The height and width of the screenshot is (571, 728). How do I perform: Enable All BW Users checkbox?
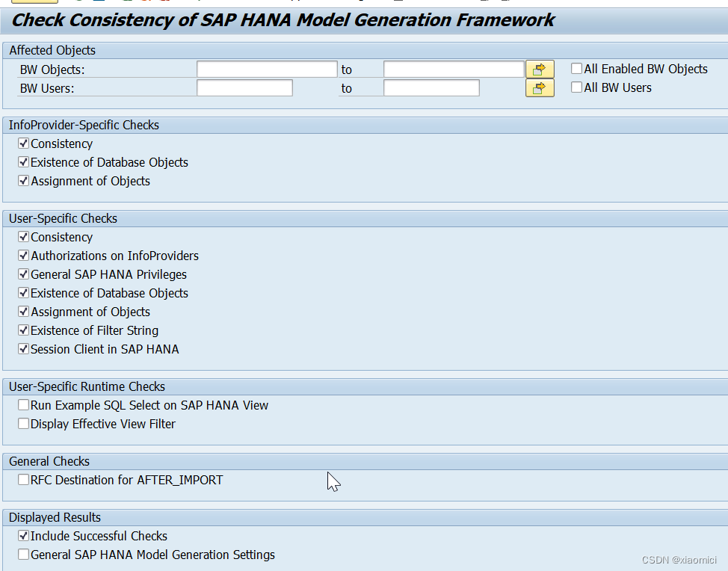[x=576, y=87]
